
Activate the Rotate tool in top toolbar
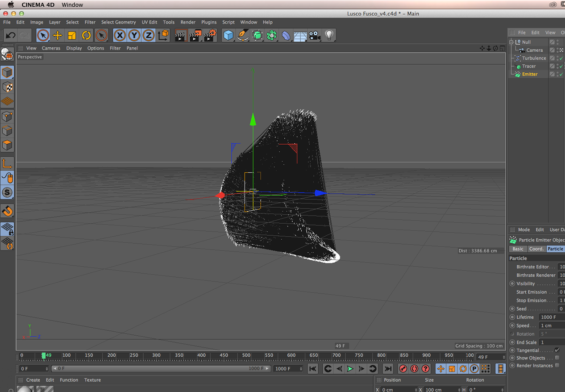click(x=86, y=35)
